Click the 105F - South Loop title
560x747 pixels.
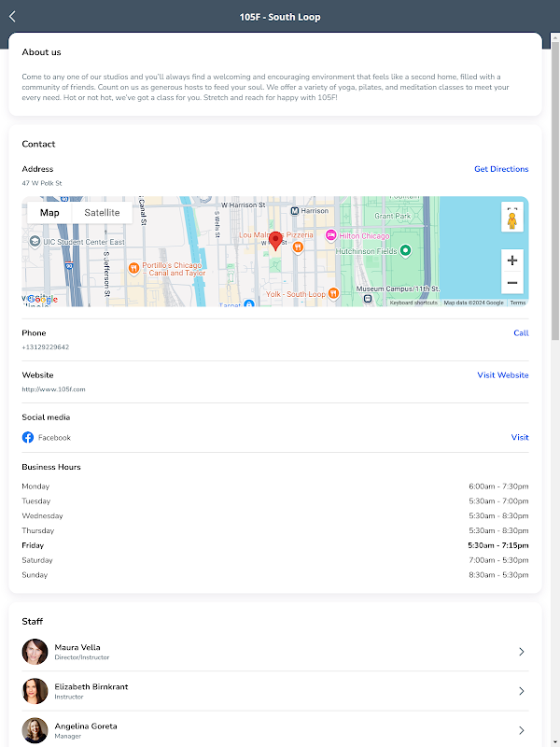(280, 17)
